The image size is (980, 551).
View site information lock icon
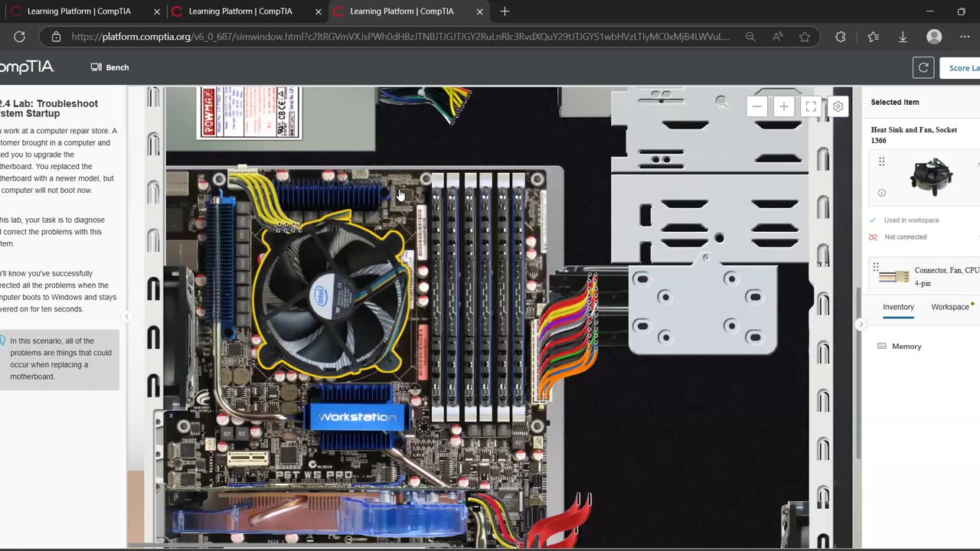point(56,37)
